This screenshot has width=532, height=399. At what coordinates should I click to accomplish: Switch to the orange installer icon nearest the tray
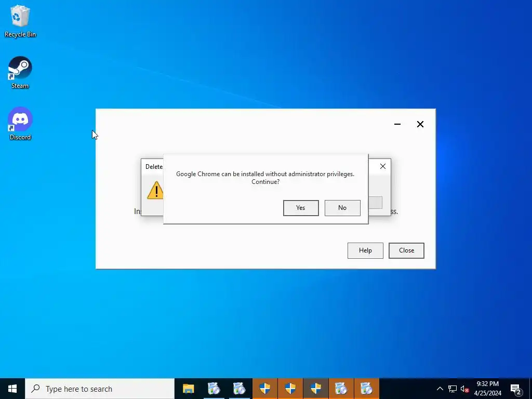pos(366,389)
